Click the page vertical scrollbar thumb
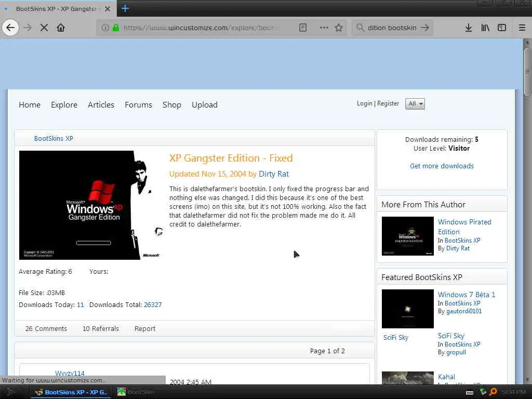The image size is (532, 399). tap(527, 72)
